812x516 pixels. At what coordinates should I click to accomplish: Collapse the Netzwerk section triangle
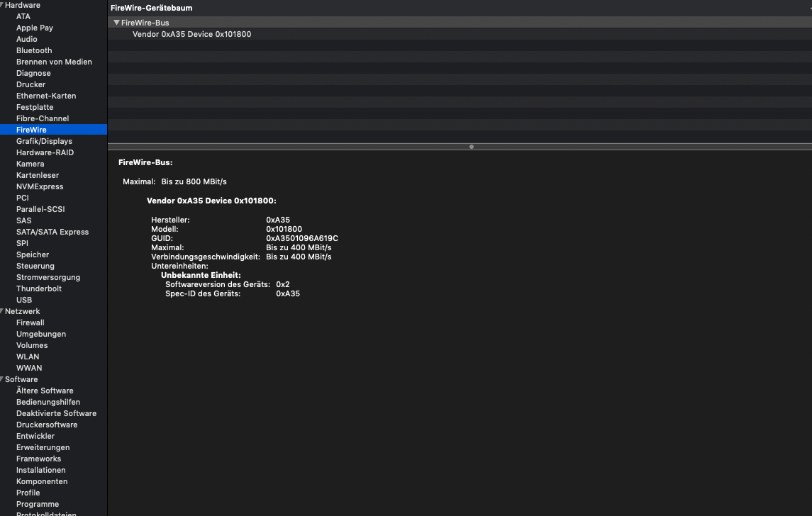pos(2,311)
